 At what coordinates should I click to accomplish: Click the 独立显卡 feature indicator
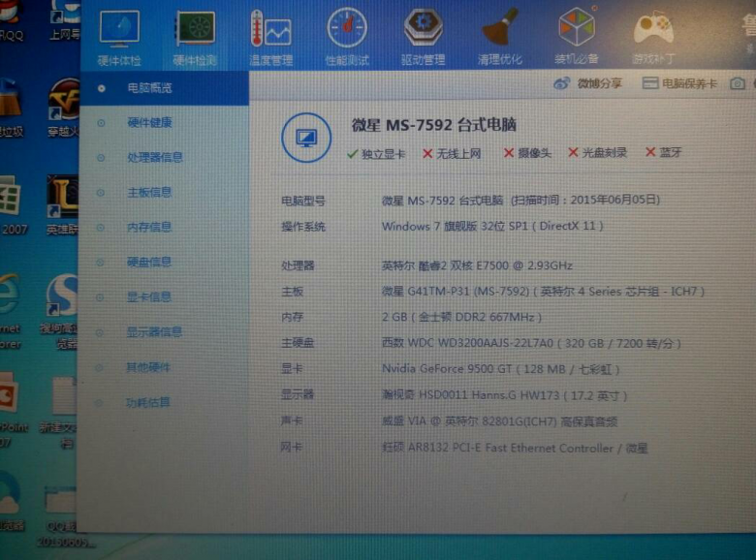pos(376,154)
